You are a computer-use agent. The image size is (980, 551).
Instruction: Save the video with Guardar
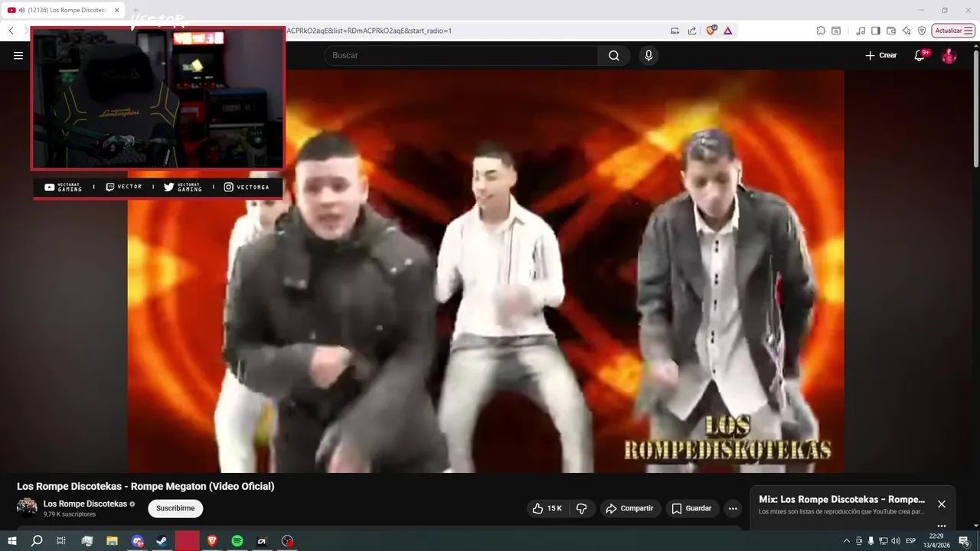(x=691, y=508)
